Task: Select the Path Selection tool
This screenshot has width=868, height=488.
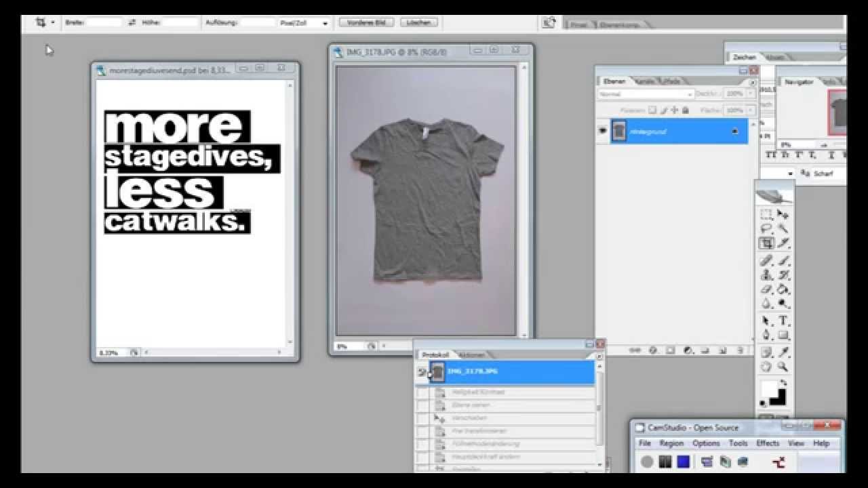Action: coord(766,321)
